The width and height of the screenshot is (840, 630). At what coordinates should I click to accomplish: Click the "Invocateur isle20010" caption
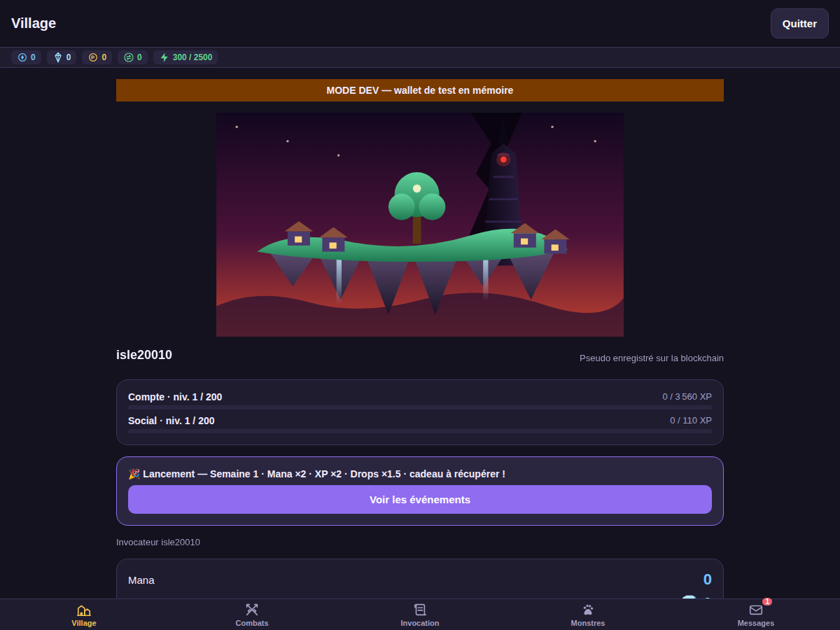(158, 542)
